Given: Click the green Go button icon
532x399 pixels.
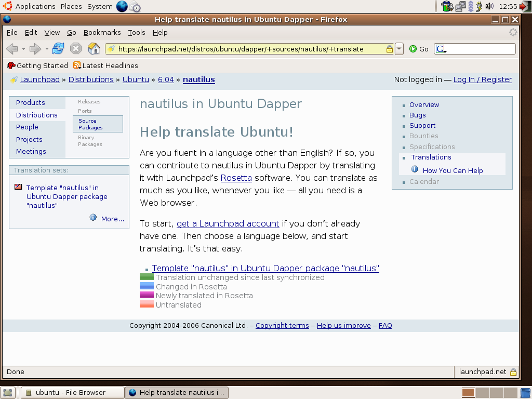Looking at the screenshot, I should pyautogui.click(x=414, y=49).
